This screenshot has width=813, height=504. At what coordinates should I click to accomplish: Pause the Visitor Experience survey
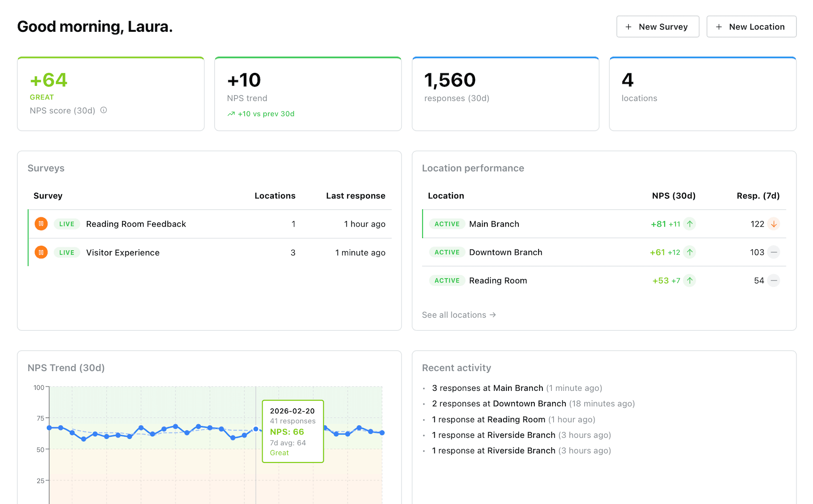point(41,252)
